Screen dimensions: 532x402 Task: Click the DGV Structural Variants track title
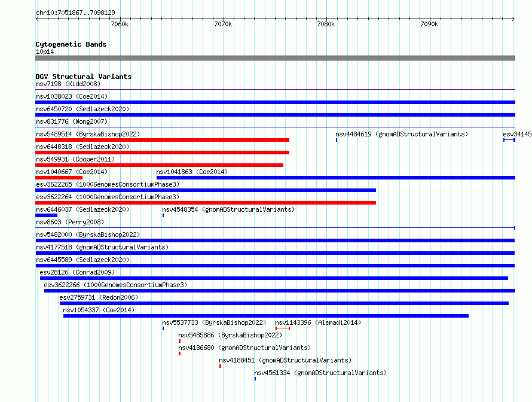(x=84, y=77)
